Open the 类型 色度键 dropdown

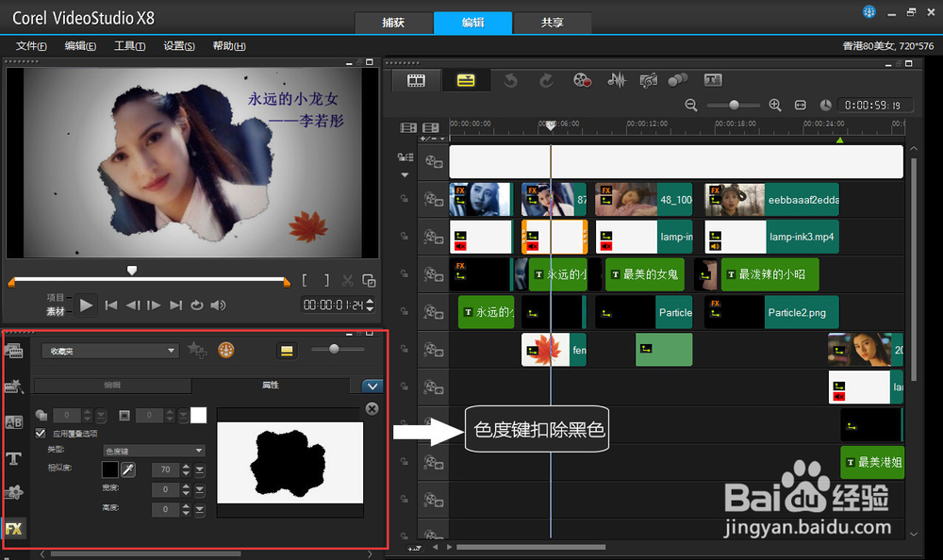(154, 451)
